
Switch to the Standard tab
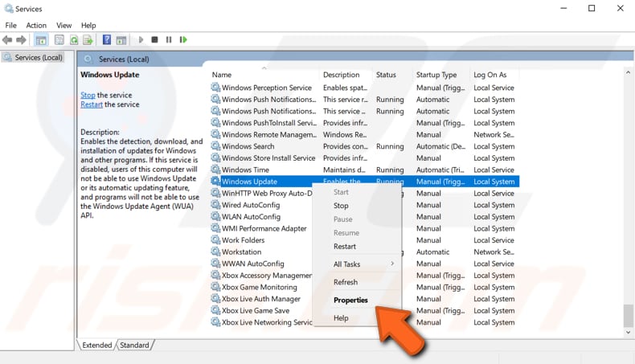pyautogui.click(x=134, y=345)
